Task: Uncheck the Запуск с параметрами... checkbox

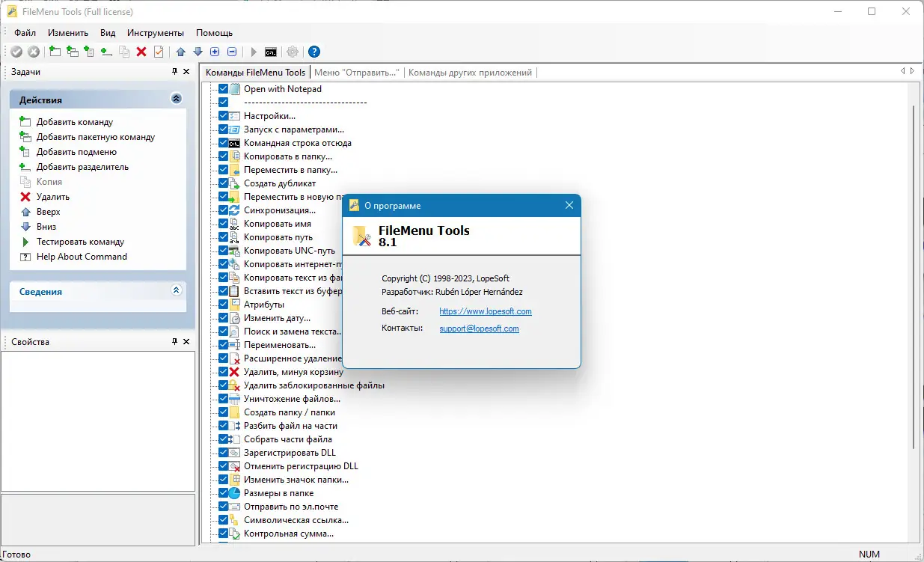Action: 223,129
